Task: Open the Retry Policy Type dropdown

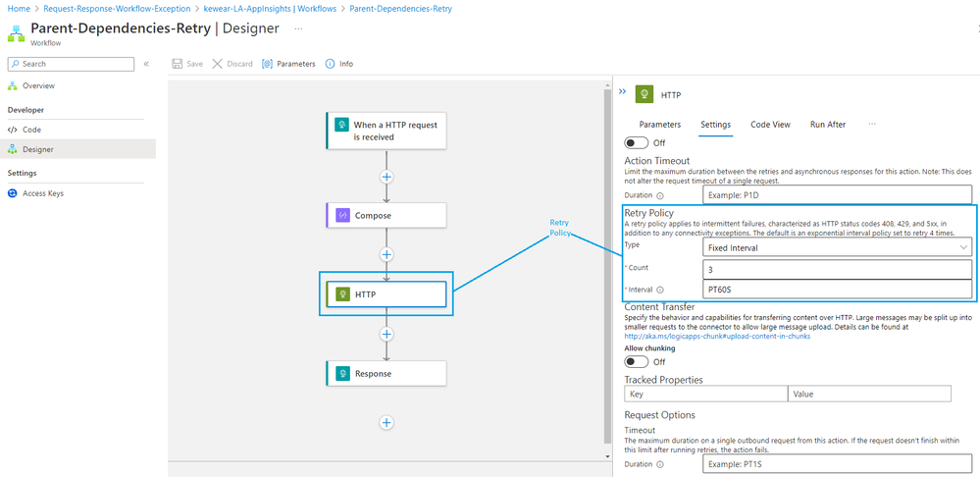Action: tap(837, 247)
